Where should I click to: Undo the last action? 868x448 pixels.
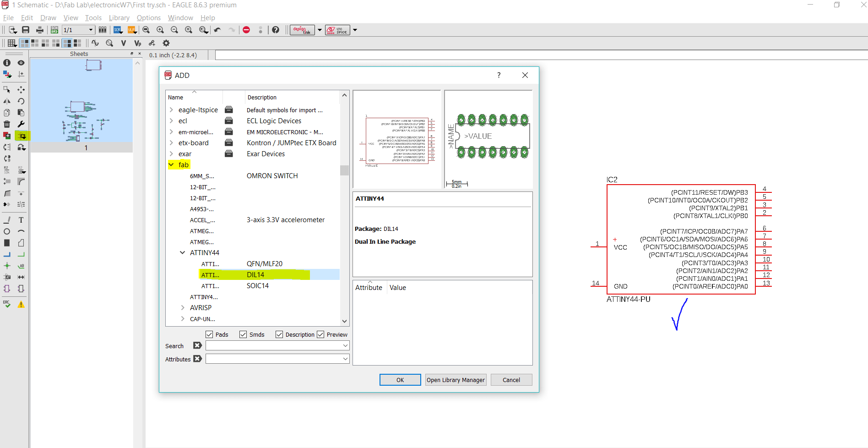[217, 30]
